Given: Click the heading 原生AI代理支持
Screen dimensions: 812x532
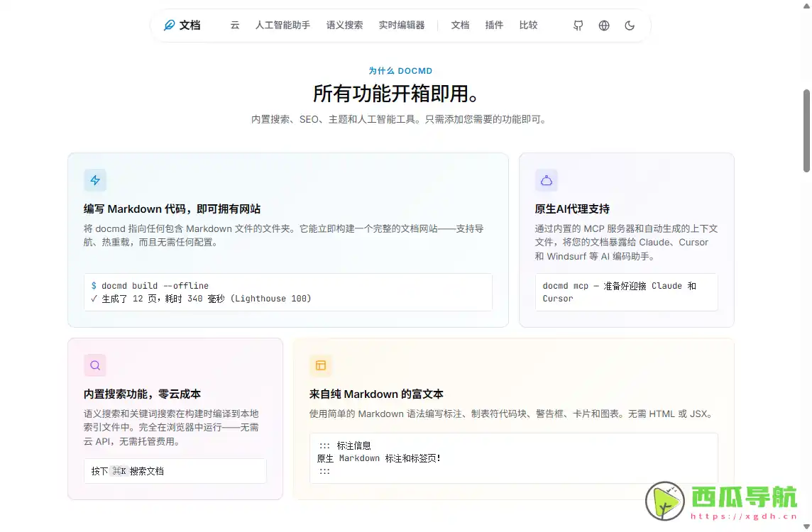Looking at the screenshot, I should [x=571, y=209].
